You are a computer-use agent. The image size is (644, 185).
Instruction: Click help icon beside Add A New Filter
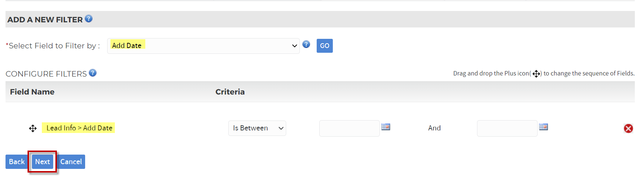(88, 19)
